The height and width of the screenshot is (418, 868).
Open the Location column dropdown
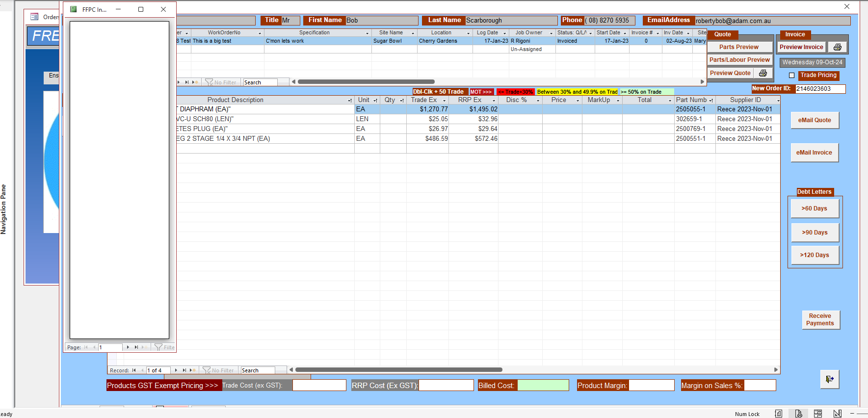[469, 33]
